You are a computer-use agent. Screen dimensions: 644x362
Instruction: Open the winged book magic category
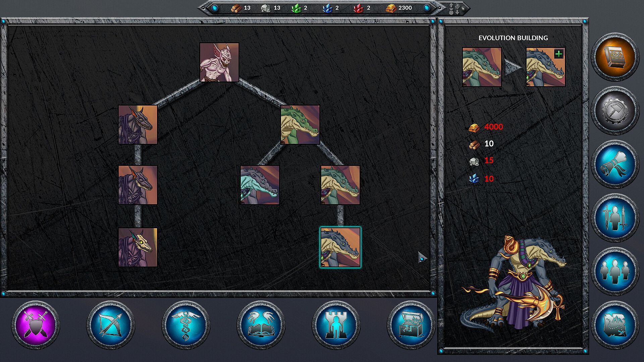(x=261, y=324)
